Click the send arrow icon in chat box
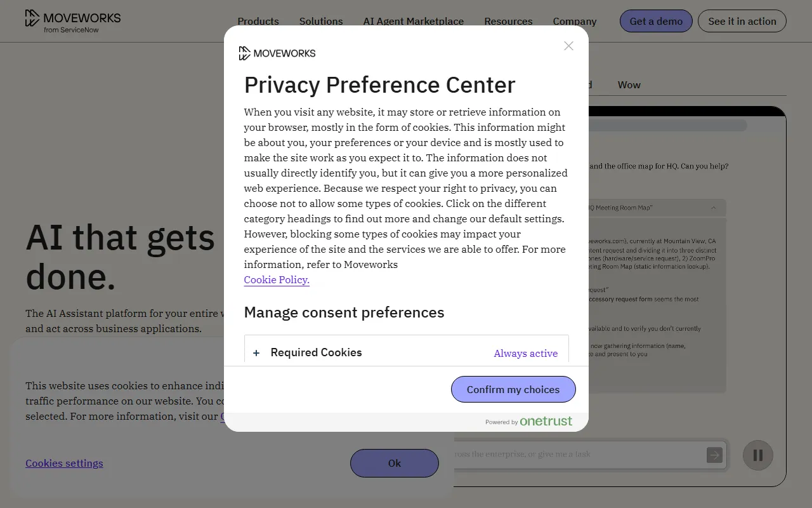 (x=714, y=455)
